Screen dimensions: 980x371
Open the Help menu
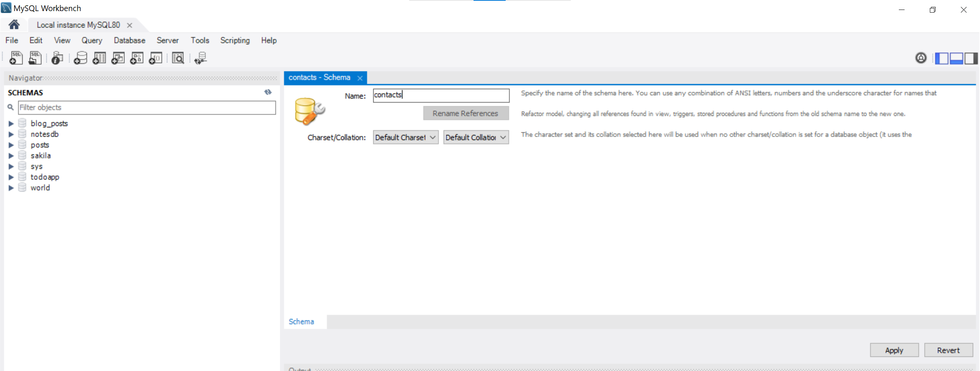269,40
